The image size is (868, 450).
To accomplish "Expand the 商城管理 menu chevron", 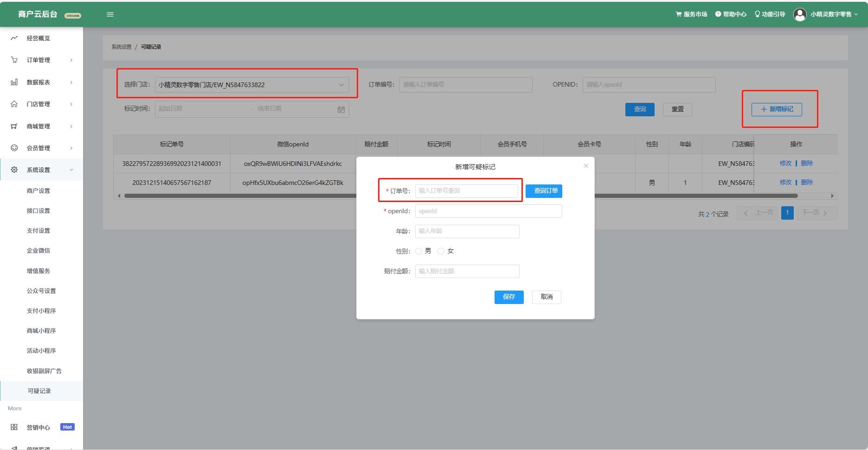I will (71, 126).
